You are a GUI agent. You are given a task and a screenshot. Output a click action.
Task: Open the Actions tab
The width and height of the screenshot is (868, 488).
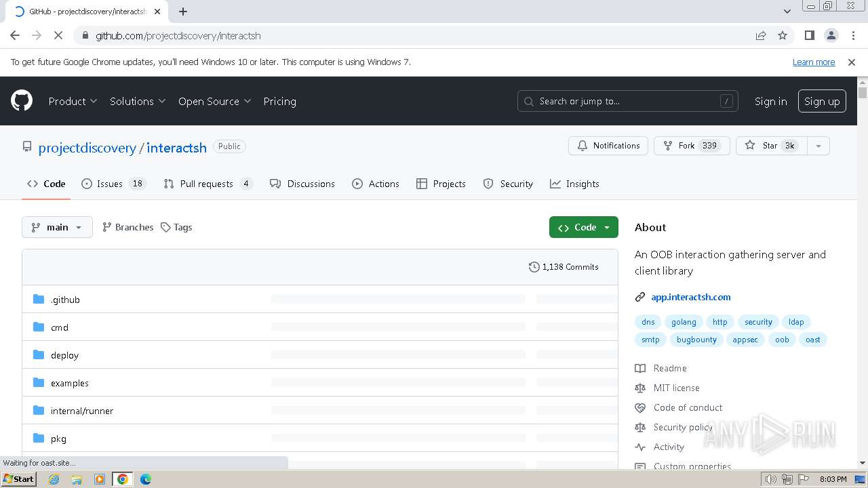[376, 184]
